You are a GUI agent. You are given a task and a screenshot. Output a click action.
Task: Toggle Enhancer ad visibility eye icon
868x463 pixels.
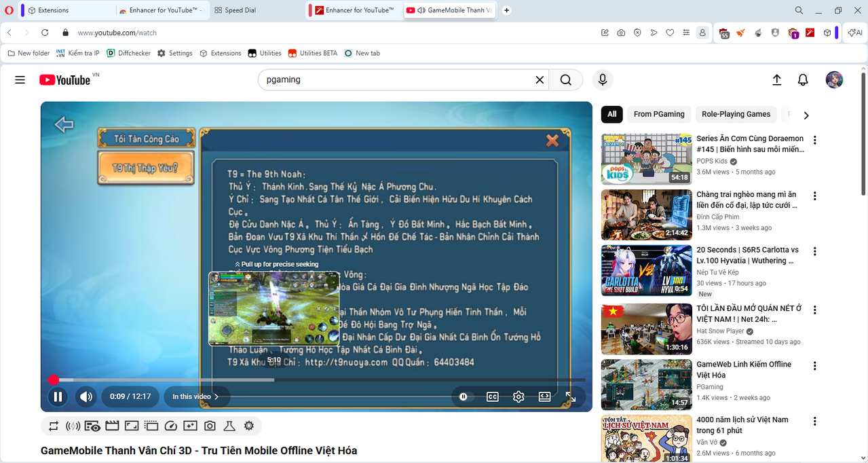tap(92, 426)
